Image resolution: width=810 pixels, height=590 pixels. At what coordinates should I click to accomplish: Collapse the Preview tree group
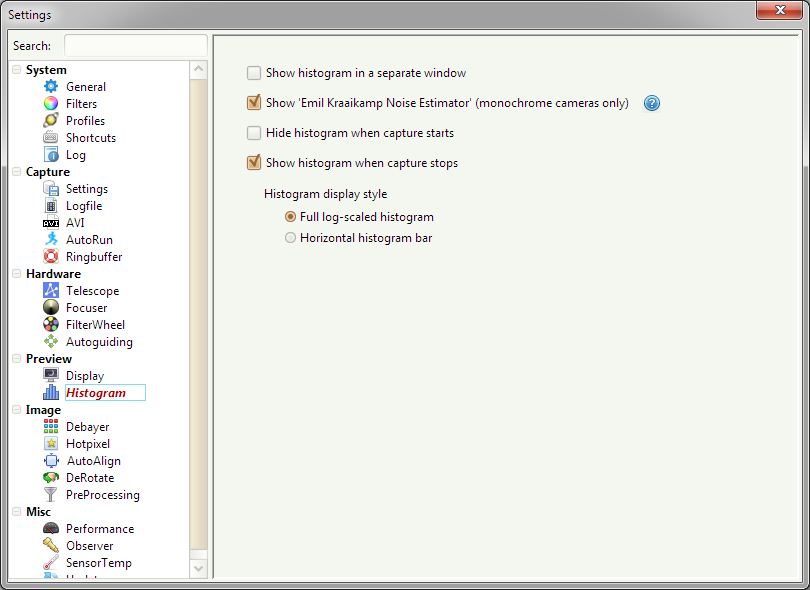click(17, 359)
